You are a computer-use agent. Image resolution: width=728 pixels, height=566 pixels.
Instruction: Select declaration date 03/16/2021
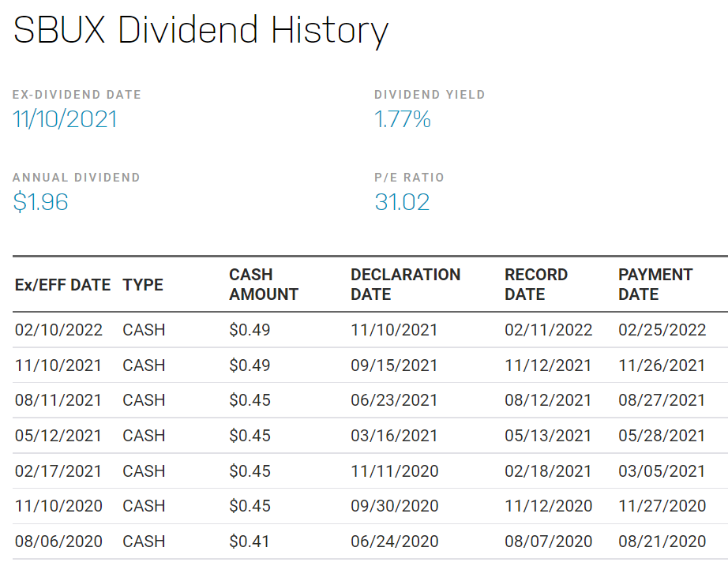(394, 436)
